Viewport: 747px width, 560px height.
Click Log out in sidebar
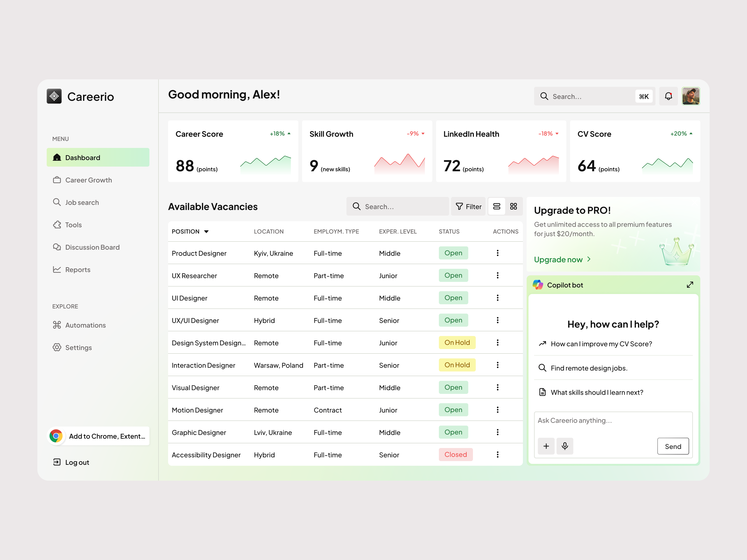(71, 462)
